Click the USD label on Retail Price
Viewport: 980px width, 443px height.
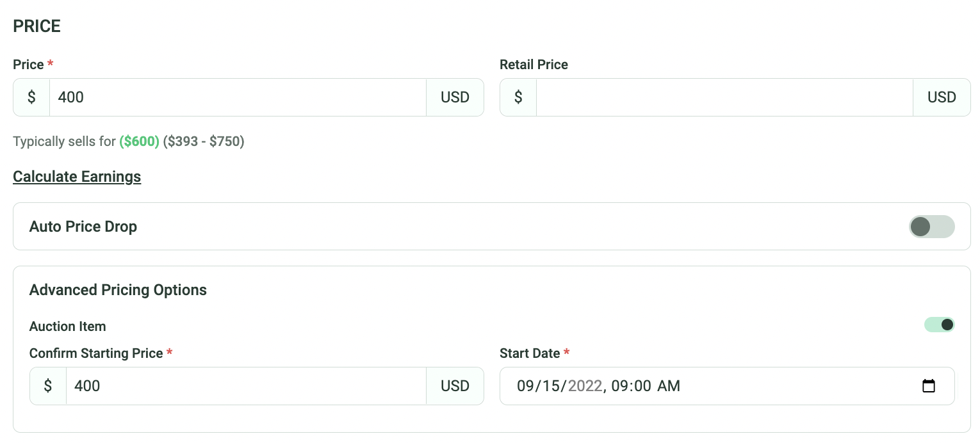coord(942,97)
